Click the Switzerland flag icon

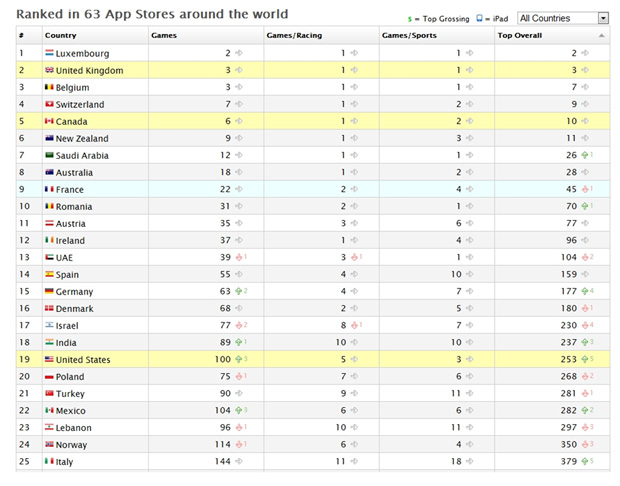49,104
